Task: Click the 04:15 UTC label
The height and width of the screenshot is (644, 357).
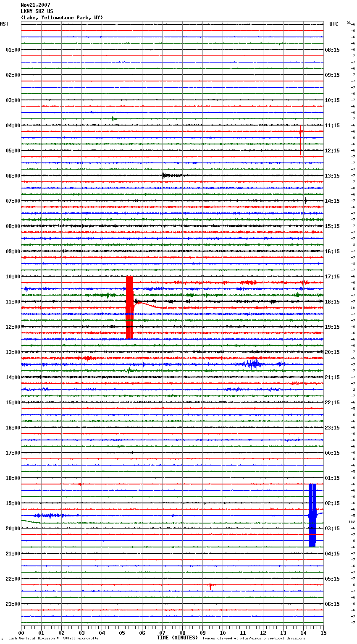Action: point(332,554)
